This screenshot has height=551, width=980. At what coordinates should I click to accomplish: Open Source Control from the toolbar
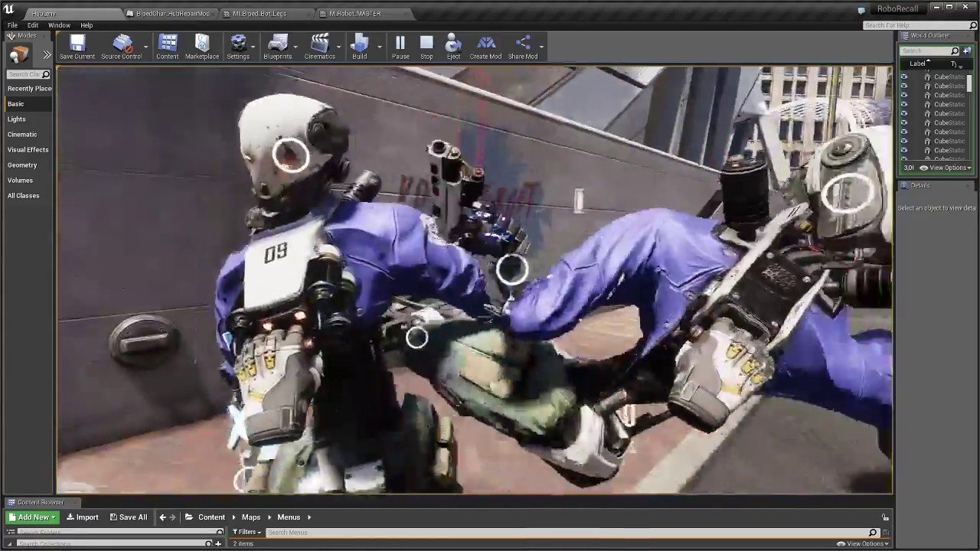(122, 43)
